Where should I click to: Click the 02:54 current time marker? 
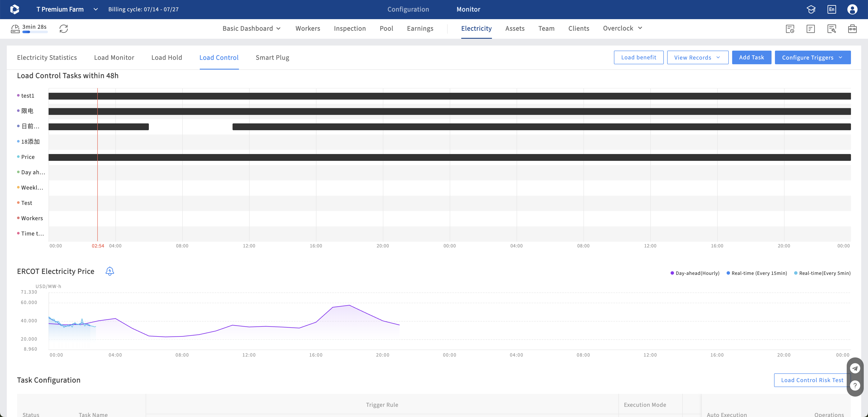tap(98, 246)
